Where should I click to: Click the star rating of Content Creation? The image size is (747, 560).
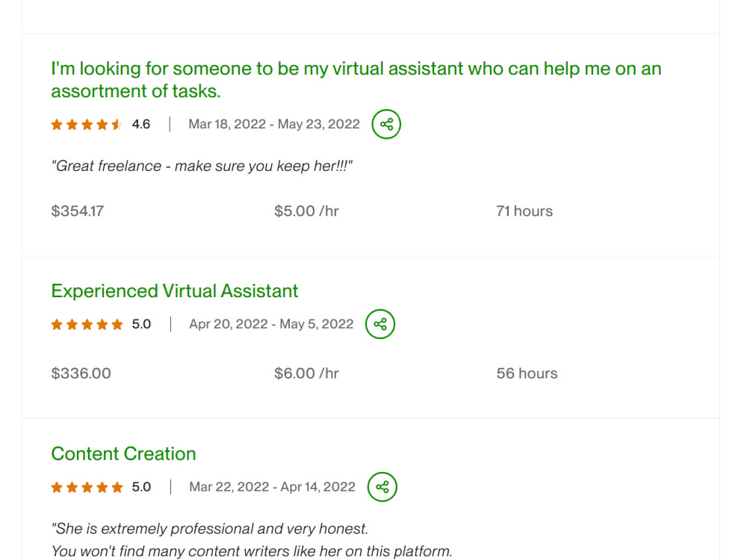click(87, 488)
